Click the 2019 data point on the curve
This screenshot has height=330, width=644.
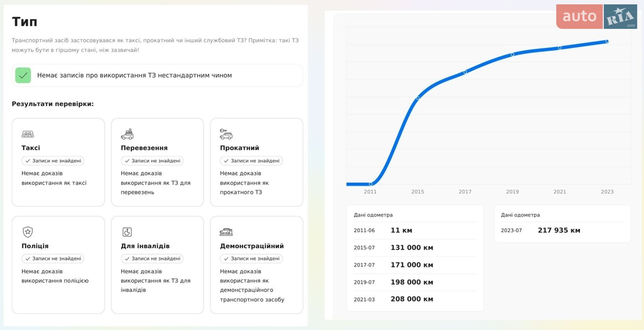pyautogui.click(x=513, y=54)
